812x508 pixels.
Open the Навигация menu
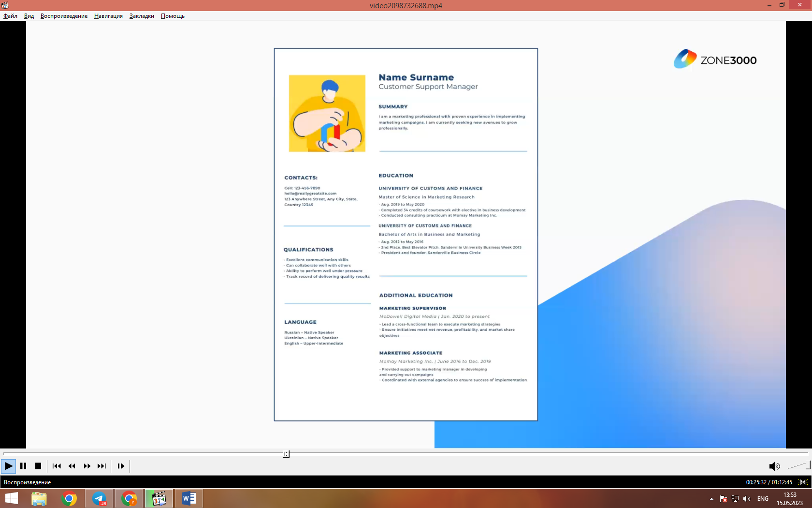[108, 16]
